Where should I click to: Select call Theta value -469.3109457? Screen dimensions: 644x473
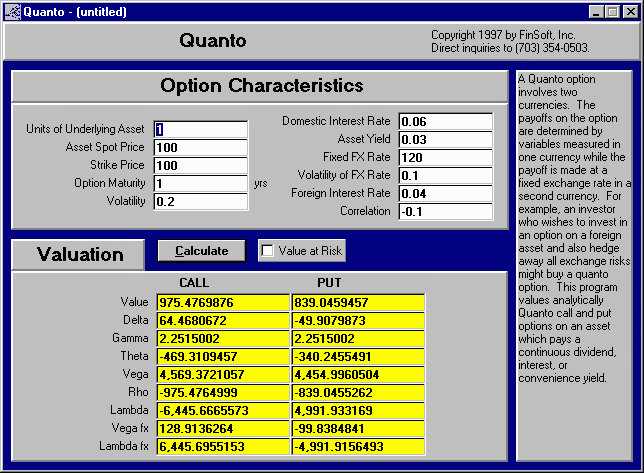tap(223, 356)
